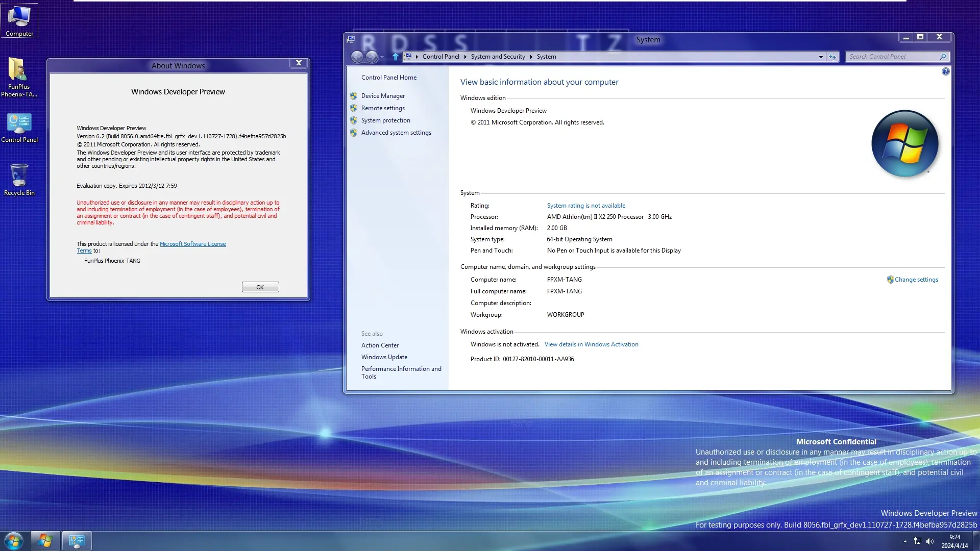Open Device Manager link
The width and height of the screenshot is (980, 551).
[383, 96]
